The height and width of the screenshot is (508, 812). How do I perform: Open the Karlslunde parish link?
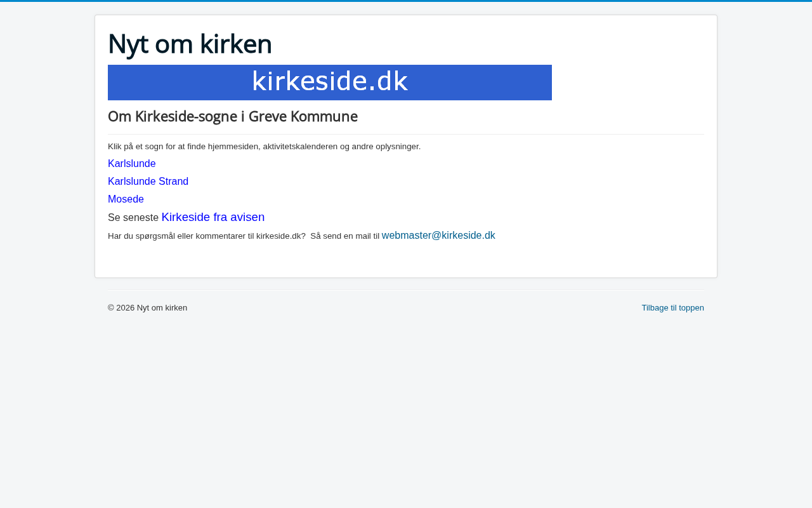pyautogui.click(x=131, y=164)
